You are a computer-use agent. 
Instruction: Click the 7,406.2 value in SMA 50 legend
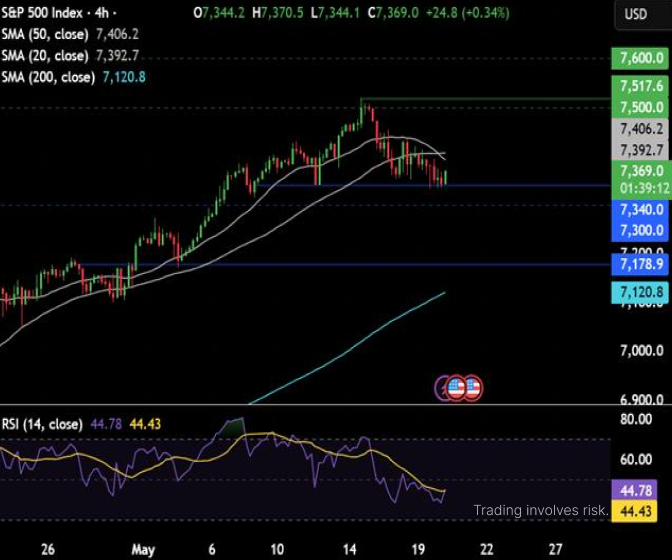pyautogui.click(x=117, y=35)
